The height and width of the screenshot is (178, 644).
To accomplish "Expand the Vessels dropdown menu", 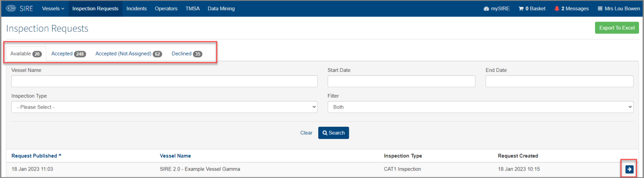I will coord(53,8).
